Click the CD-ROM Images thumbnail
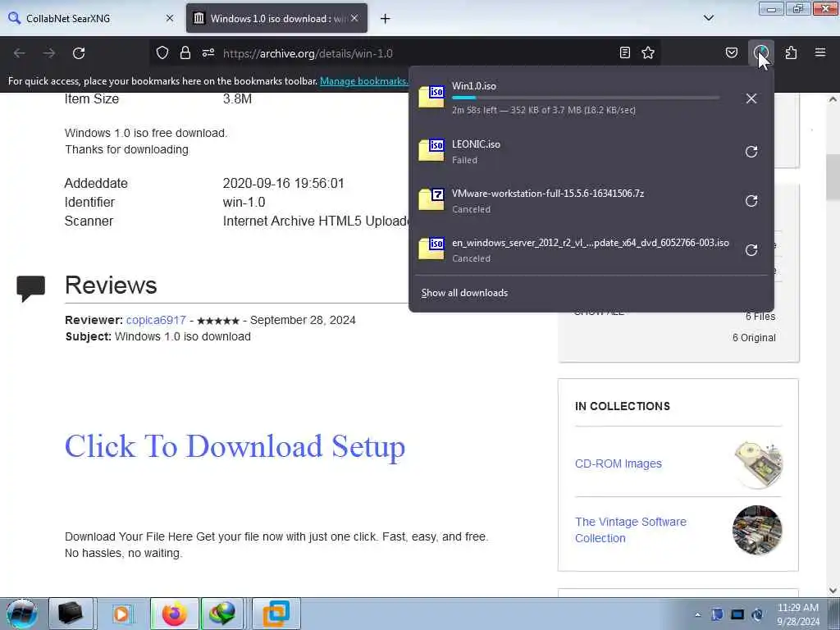This screenshot has height=630, width=840. 758,464
